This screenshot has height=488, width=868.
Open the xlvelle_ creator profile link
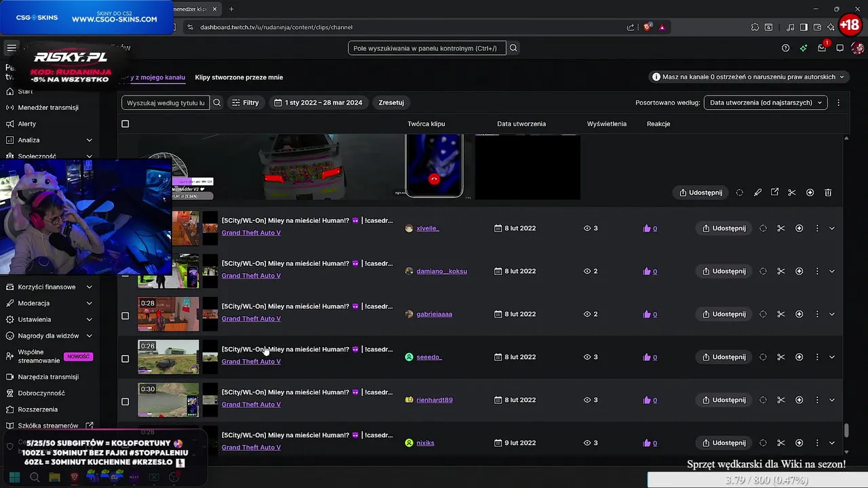pyautogui.click(x=427, y=228)
